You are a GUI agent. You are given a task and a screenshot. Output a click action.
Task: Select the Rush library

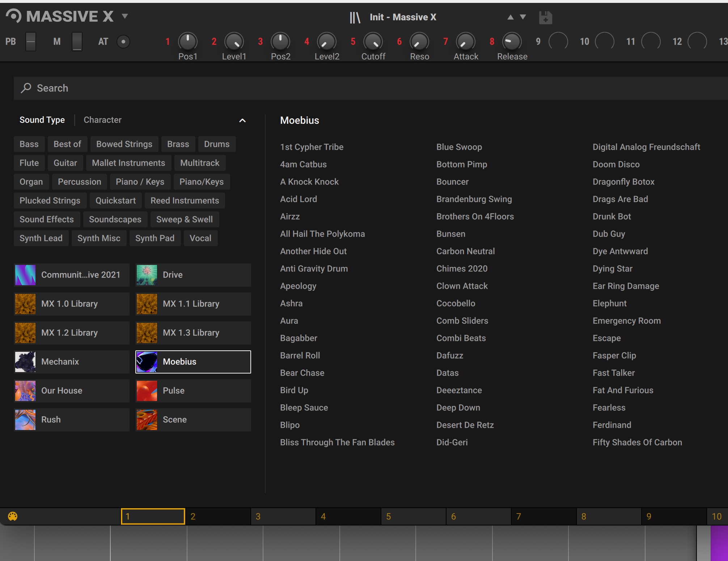tap(72, 420)
